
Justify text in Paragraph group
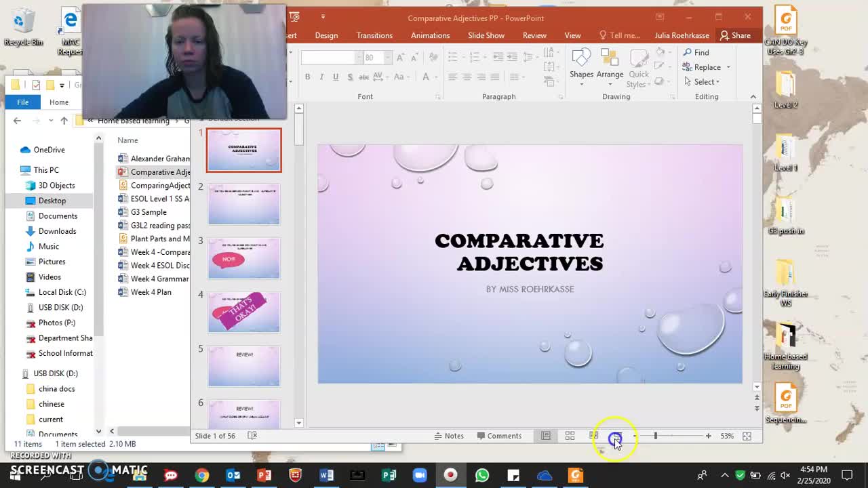(495, 77)
